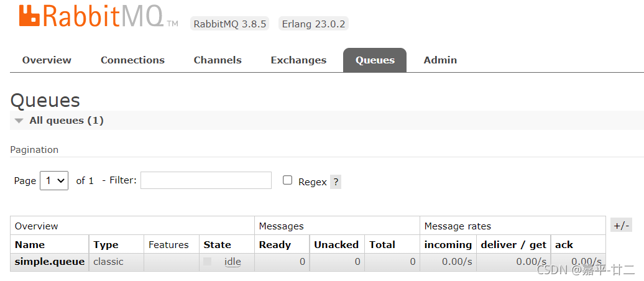Screen dimensions: 644x281
Task: Click the classic type cell
Action: point(108,262)
